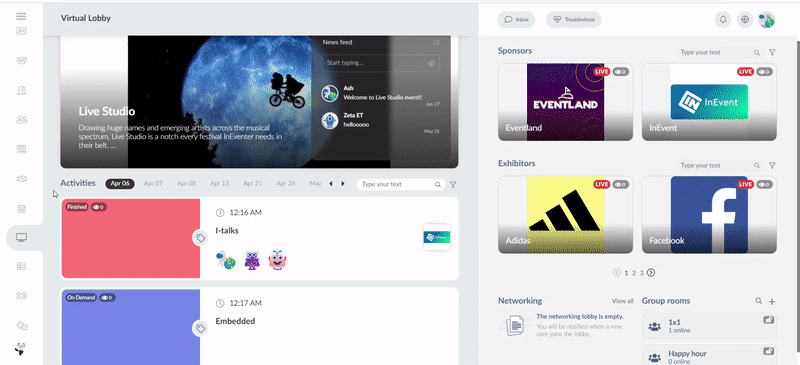
Task: Open the Exhibitors filter funnel icon
Action: pyautogui.click(x=772, y=165)
